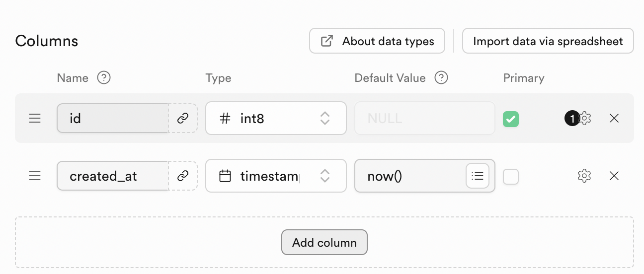
Task: Open settings gear for created_at column
Action: tap(584, 176)
